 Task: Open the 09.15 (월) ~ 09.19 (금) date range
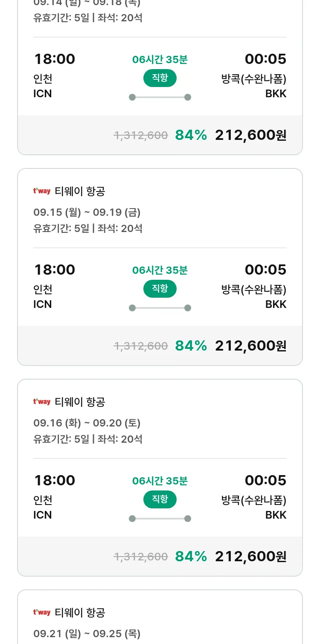click(x=87, y=212)
